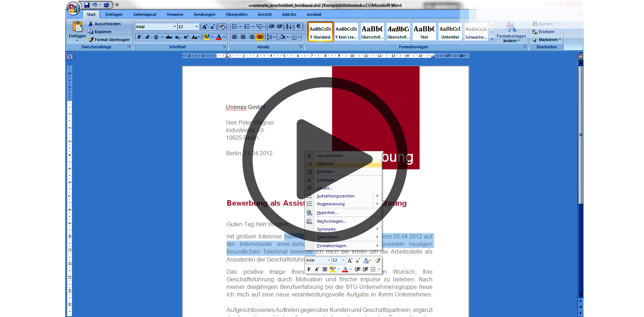Image resolution: width=644 pixels, height=317 pixels.
Task: Click the superscript x² icon
Action: coord(186,37)
